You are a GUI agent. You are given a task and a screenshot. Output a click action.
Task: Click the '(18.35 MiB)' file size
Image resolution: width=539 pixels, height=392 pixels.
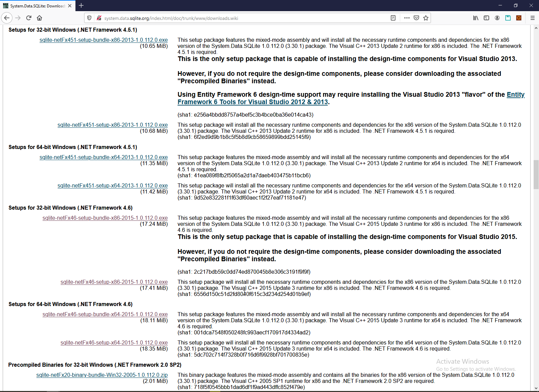[154, 349]
